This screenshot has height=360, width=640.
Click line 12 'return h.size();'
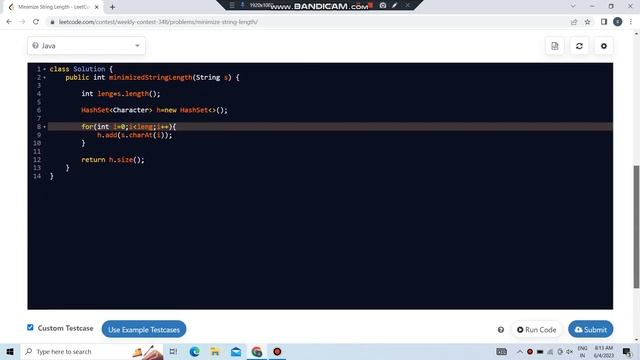click(113, 160)
